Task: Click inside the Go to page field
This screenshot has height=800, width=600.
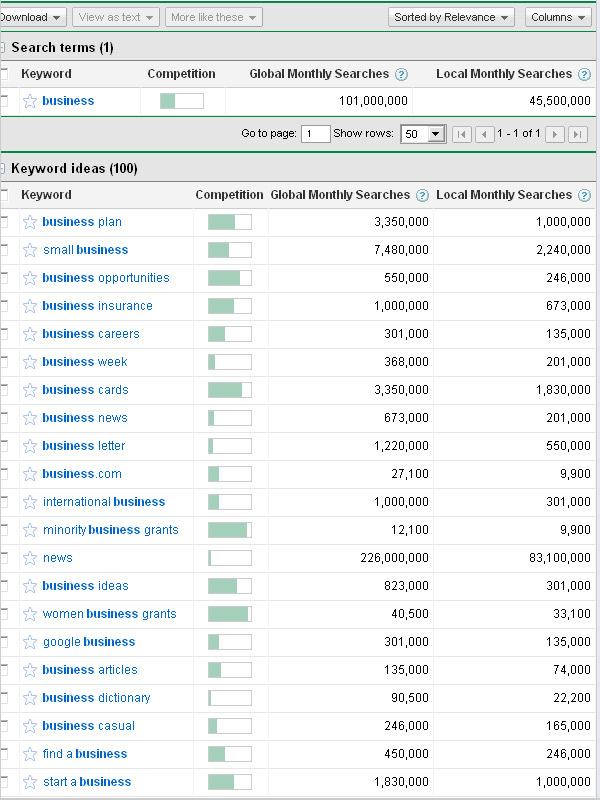Action: 316,132
